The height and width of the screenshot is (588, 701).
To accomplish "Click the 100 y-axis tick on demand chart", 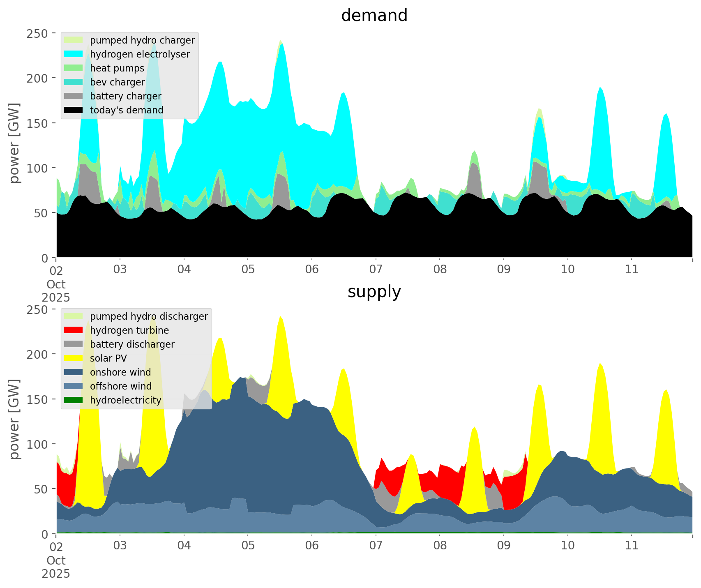I will pos(37,168).
